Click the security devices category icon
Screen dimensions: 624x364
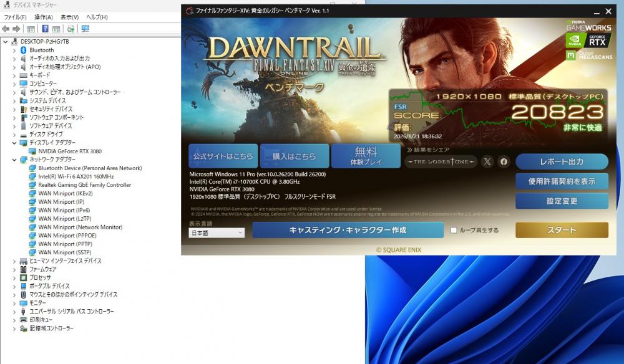[23, 109]
